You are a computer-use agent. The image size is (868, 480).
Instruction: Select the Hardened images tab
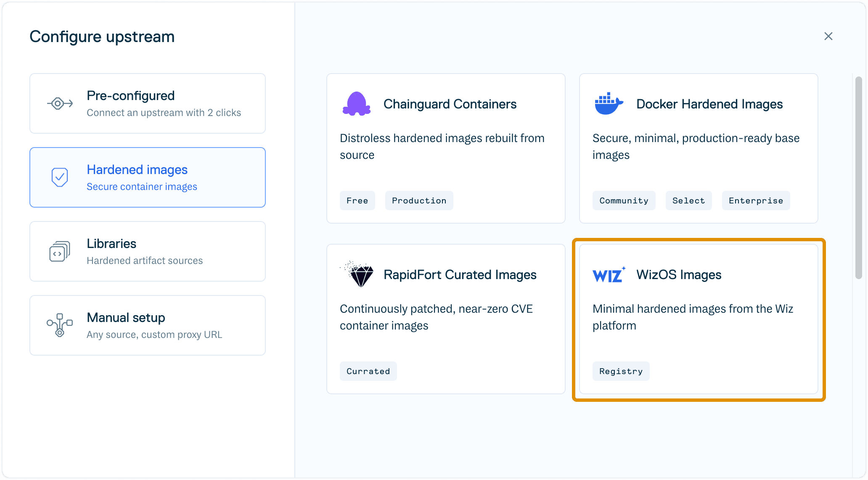[148, 177]
